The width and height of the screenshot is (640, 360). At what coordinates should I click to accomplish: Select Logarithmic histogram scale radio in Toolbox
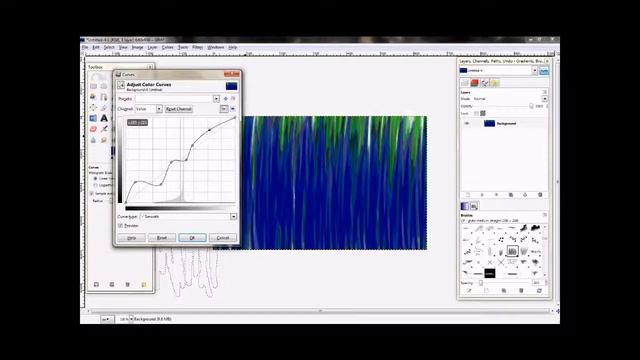[x=96, y=185]
